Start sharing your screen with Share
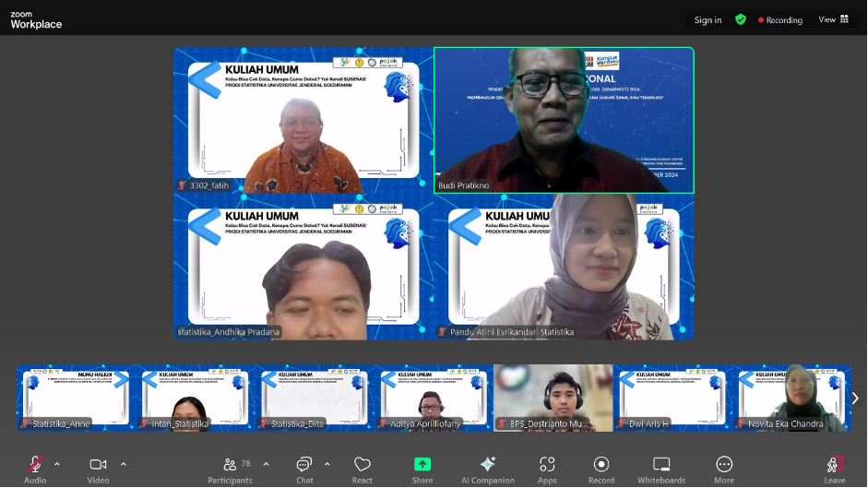The height and width of the screenshot is (488, 868). [x=422, y=469]
